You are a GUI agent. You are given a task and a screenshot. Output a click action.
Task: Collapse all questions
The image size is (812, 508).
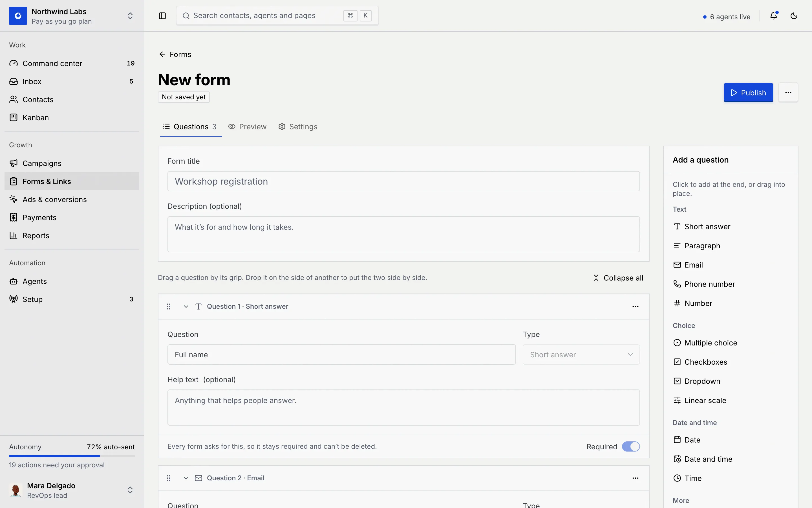coord(618,278)
